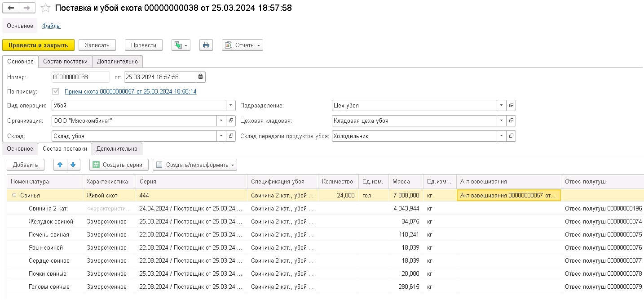Click the forward navigation arrow
This screenshot has height=300, width=644.
tap(26, 8)
